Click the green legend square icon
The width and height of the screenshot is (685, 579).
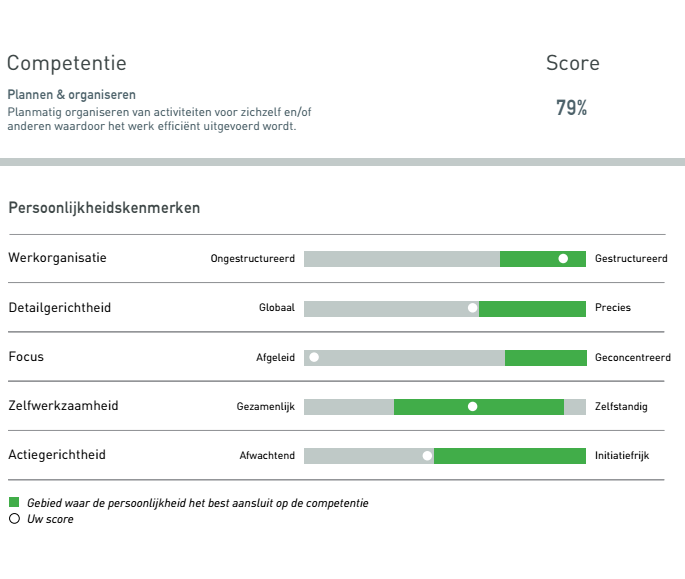coord(14,502)
